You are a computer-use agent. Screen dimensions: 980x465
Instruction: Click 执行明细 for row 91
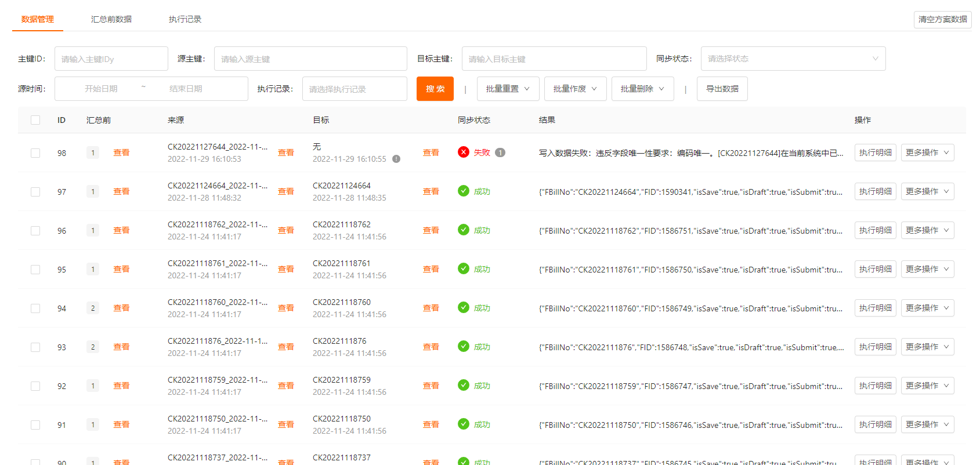(876, 424)
